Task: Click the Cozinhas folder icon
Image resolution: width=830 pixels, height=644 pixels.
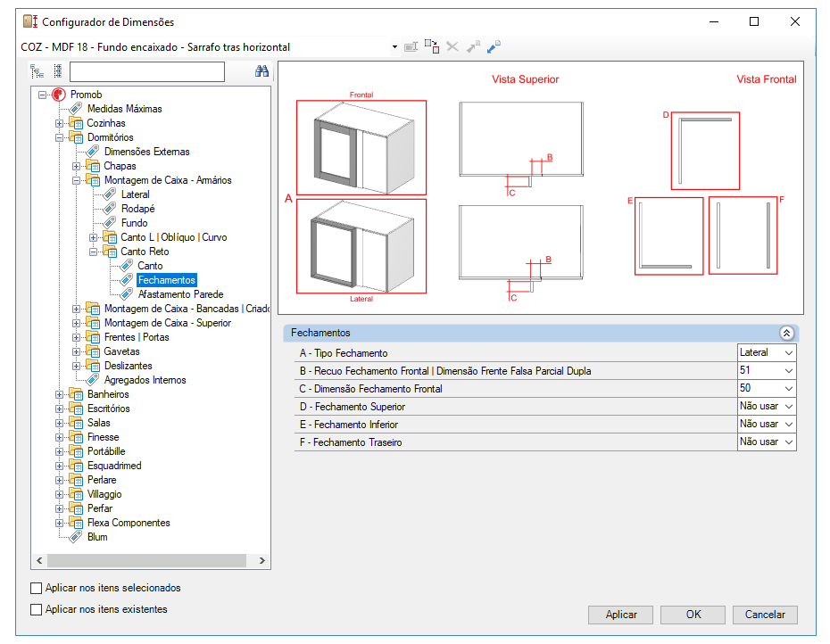Action: pos(76,123)
